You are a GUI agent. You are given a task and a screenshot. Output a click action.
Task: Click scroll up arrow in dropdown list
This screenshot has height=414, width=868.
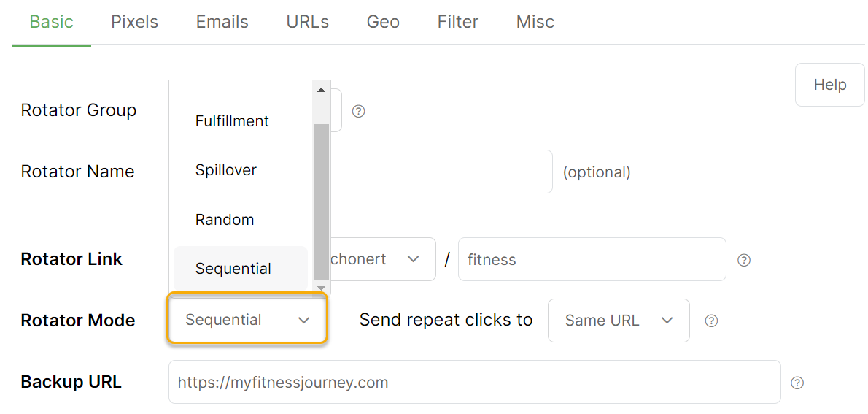[x=321, y=90]
